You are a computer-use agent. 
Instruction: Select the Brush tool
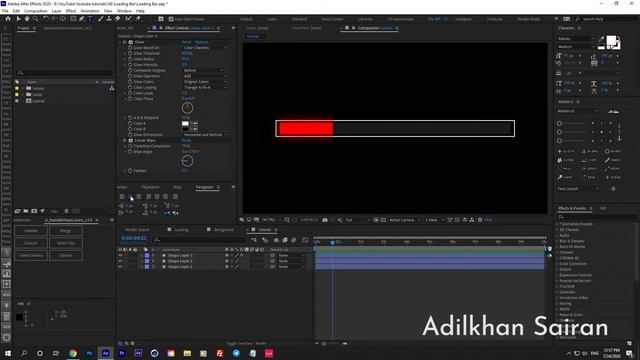[x=100, y=19]
